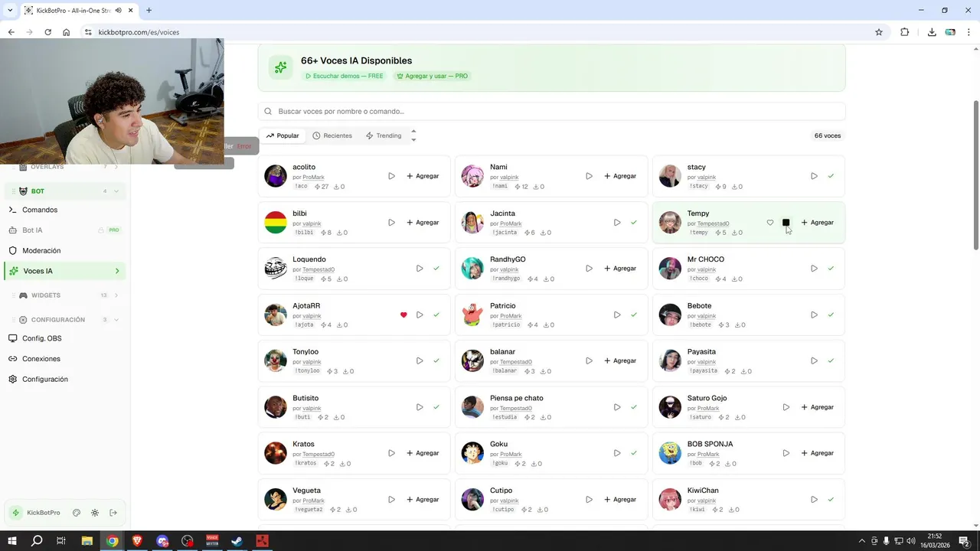Open the Chrome three-dot menu

pos(968,32)
